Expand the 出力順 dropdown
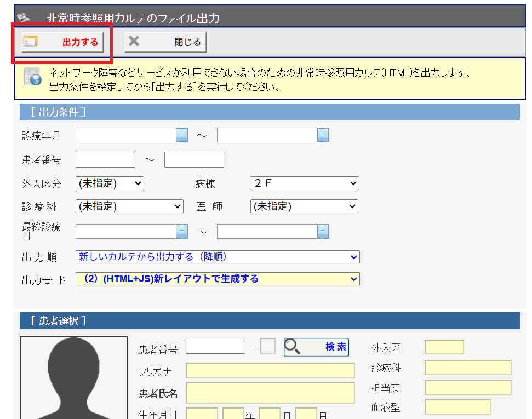This screenshot has width=532, height=419. click(217, 257)
